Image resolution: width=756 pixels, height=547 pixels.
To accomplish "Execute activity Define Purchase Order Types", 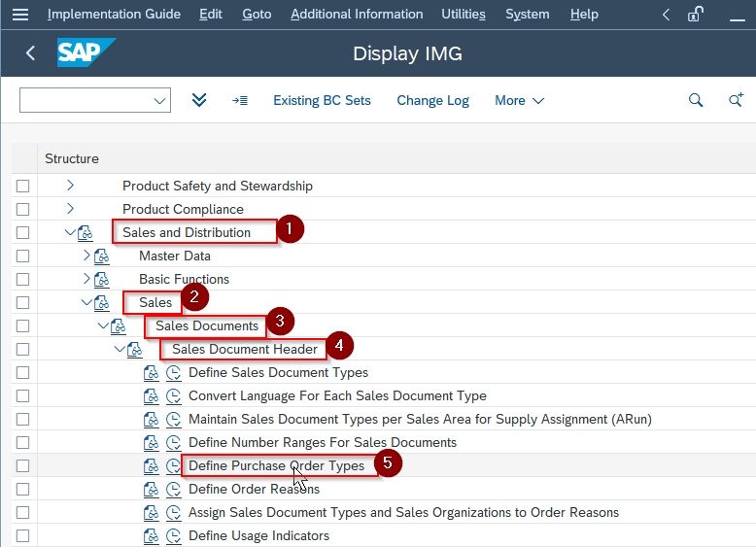I will tap(174, 465).
